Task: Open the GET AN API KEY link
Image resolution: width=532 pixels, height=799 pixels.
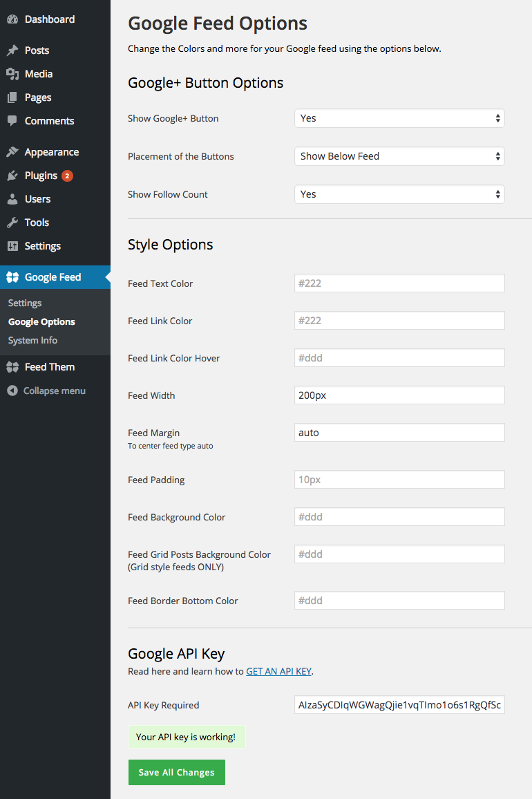Action: [x=278, y=672]
